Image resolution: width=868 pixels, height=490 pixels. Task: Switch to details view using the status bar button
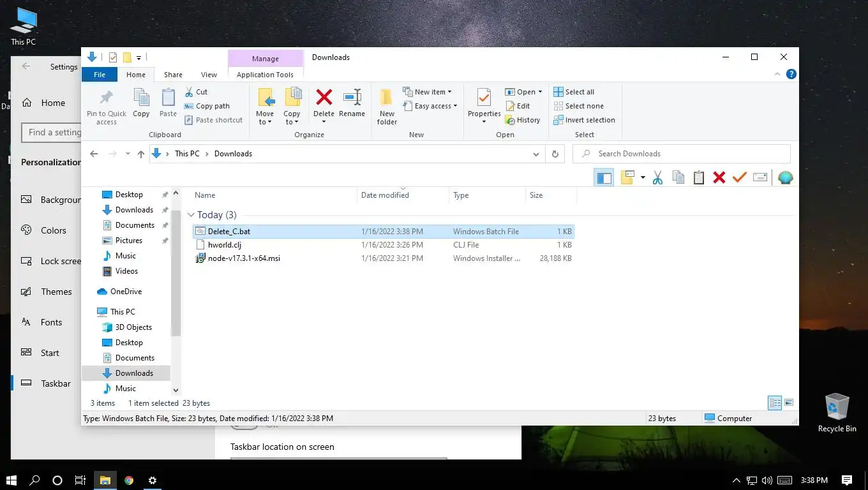[775, 403]
